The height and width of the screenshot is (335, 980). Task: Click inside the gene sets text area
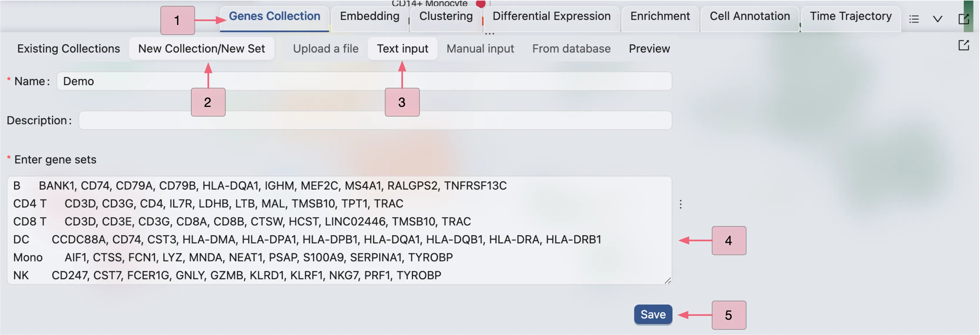pyautogui.click(x=339, y=230)
